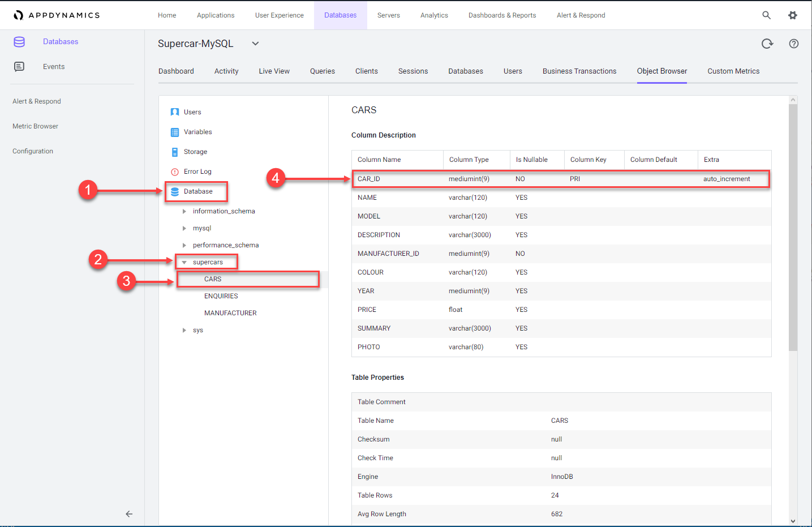Switch to the Sessions tab

[413, 71]
